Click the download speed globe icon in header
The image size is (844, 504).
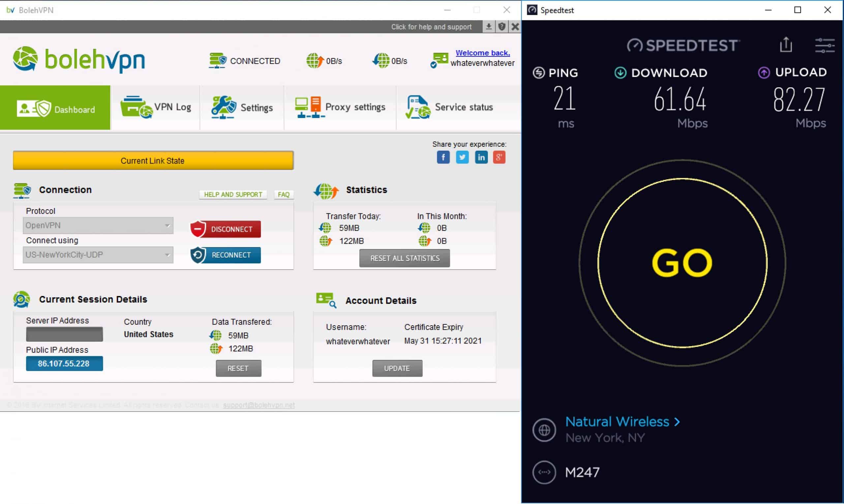pyautogui.click(x=381, y=60)
